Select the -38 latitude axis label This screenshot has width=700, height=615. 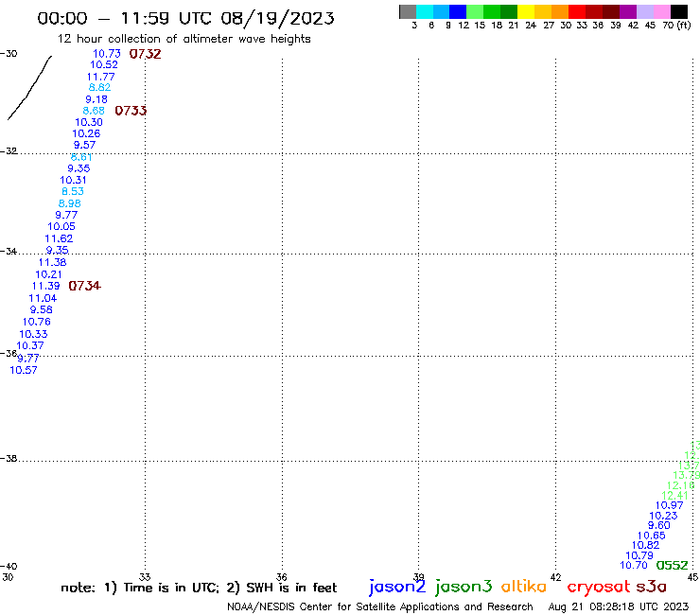[x=9, y=459]
